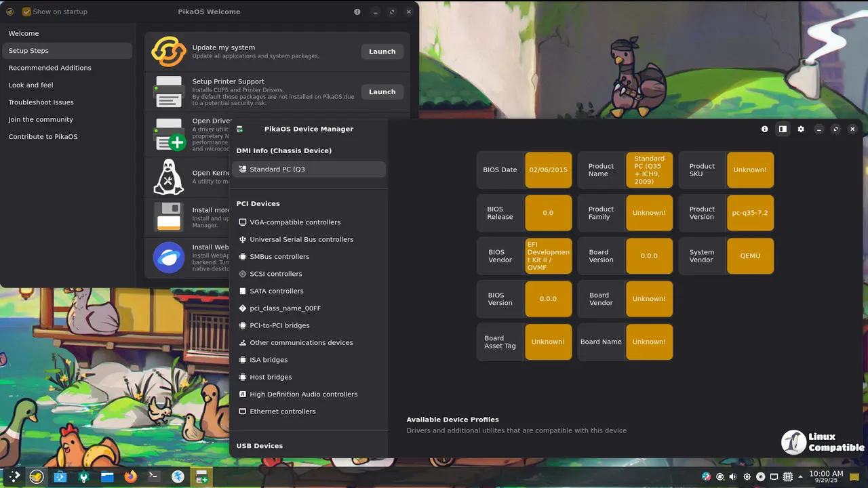Viewport: 868px width, 488px height.
Task: Toggle the Show on startup checkbox
Action: click(26, 12)
